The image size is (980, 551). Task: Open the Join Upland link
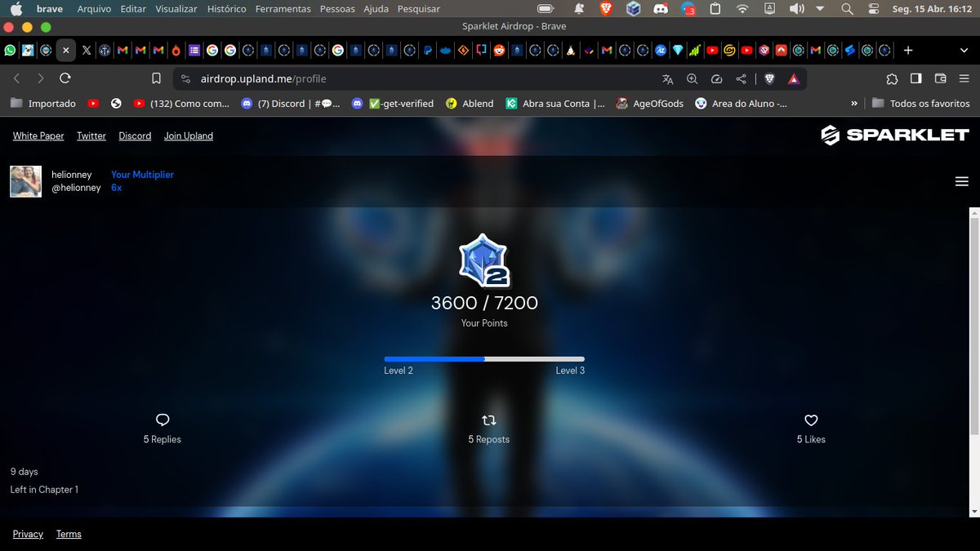tap(189, 136)
